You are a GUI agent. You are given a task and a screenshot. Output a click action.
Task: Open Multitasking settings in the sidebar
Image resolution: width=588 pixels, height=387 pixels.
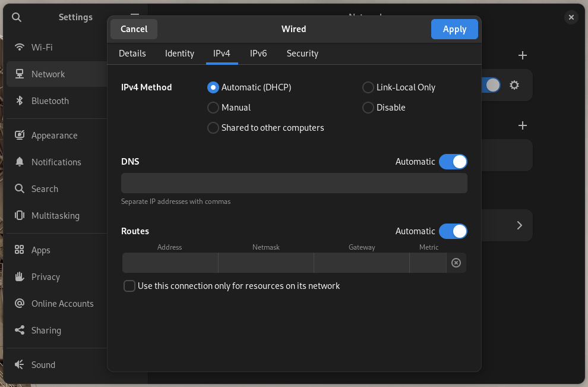tap(54, 215)
